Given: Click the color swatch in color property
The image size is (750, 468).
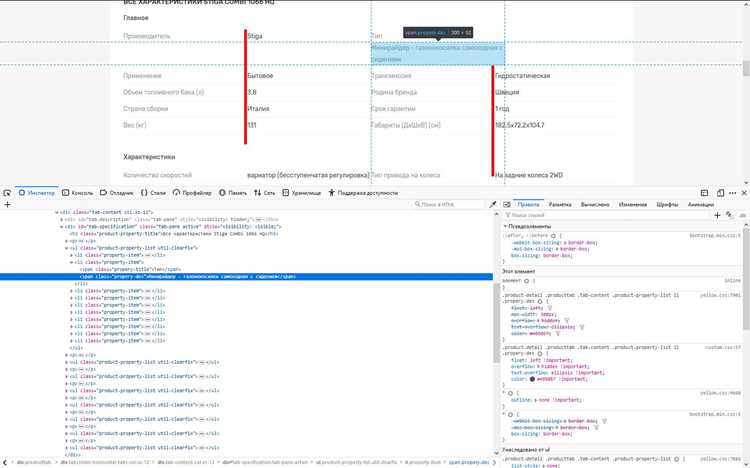Looking at the screenshot, I should [532, 379].
